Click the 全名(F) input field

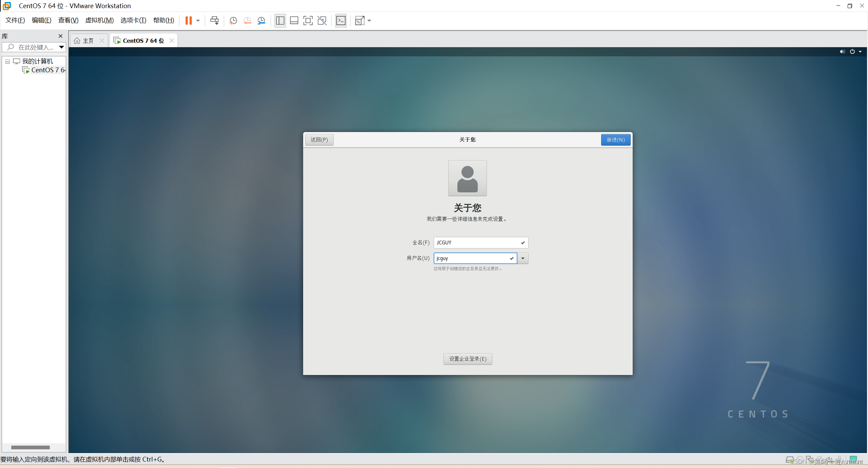pos(476,242)
